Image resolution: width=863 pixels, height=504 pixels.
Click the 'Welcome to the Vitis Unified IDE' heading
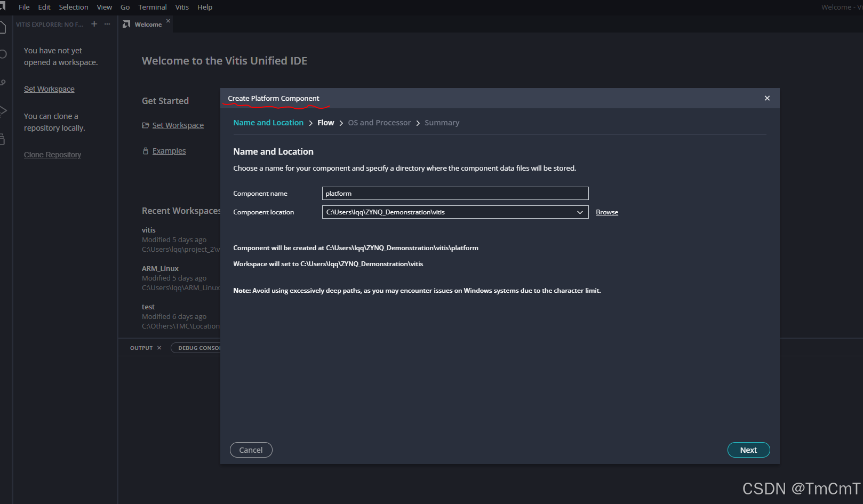tap(225, 61)
